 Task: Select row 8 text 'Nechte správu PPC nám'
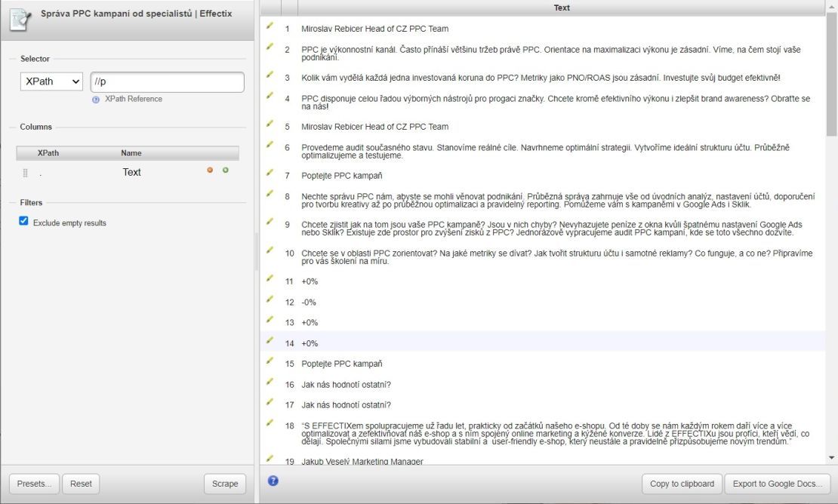point(558,200)
